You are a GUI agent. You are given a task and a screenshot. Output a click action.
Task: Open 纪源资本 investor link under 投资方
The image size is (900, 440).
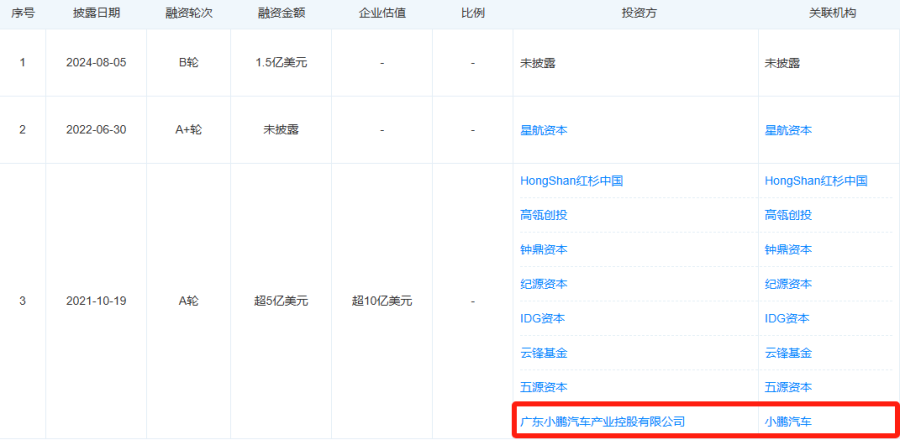[x=544, y=283]
